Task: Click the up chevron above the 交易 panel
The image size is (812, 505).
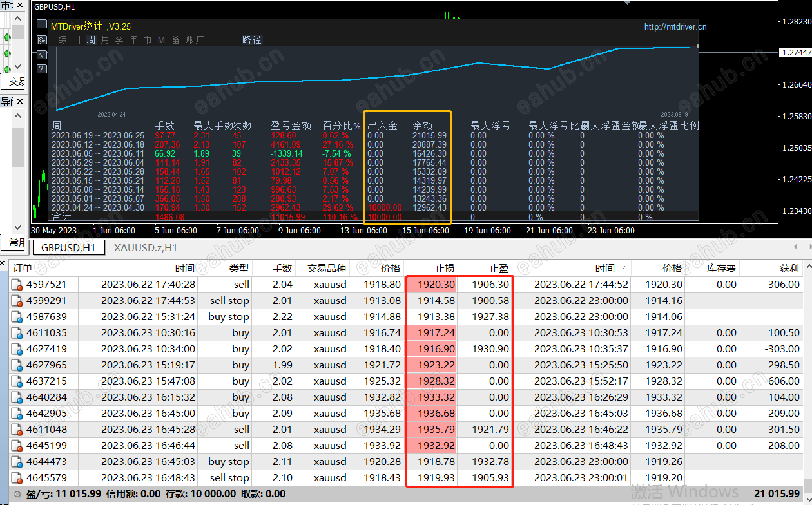Action: click(16, 18)
